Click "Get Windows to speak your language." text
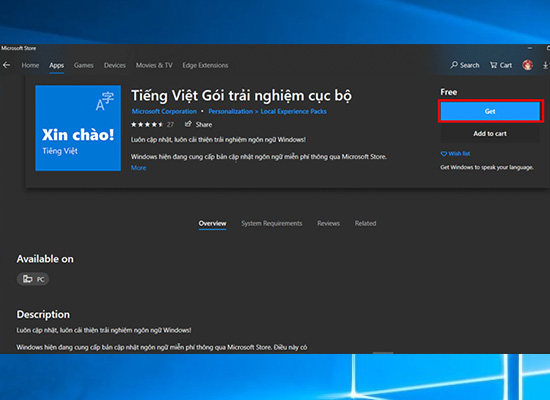The image size is (550, 400). 487,167
